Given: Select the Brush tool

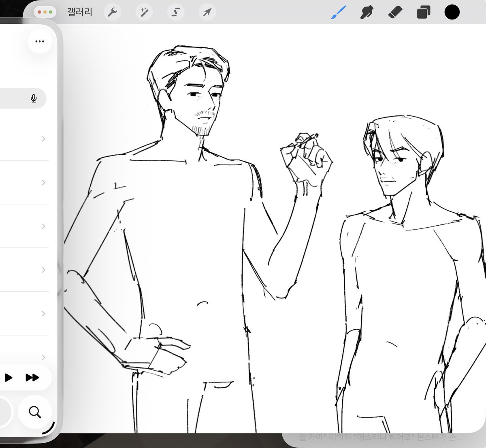Looking at the screenshot, I should [x=339, y=12].
